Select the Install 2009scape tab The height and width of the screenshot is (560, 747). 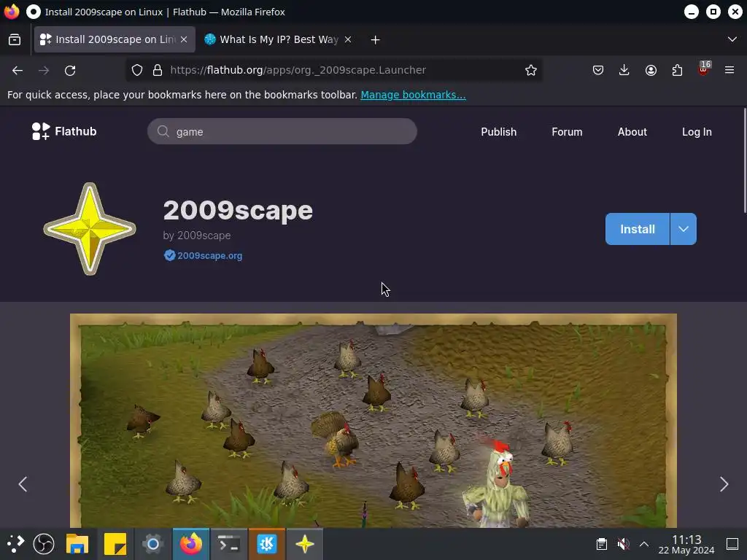coord(115,39)
